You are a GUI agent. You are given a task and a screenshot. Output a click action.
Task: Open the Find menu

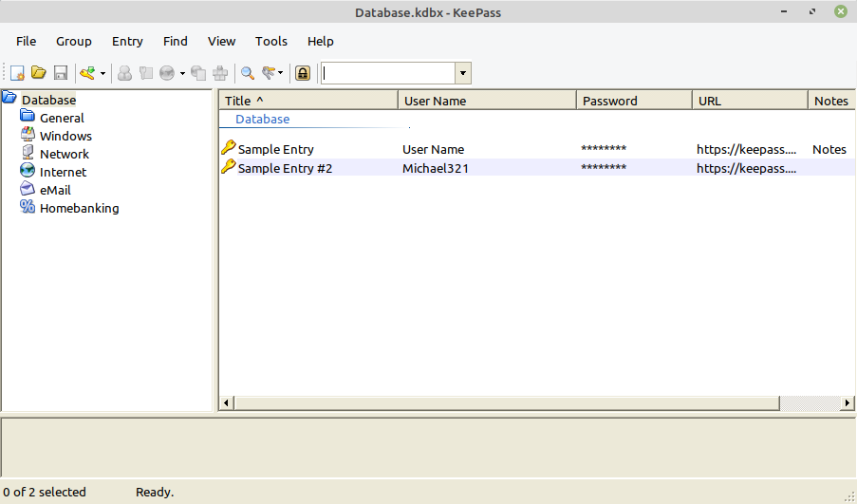pyautogui.click(x=175, y=41)
